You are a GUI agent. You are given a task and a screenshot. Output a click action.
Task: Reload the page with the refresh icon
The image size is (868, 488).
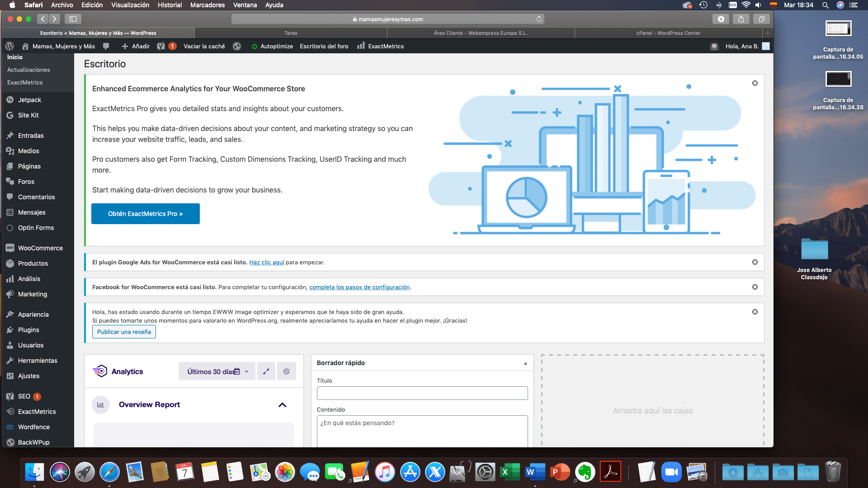(539, 19)
